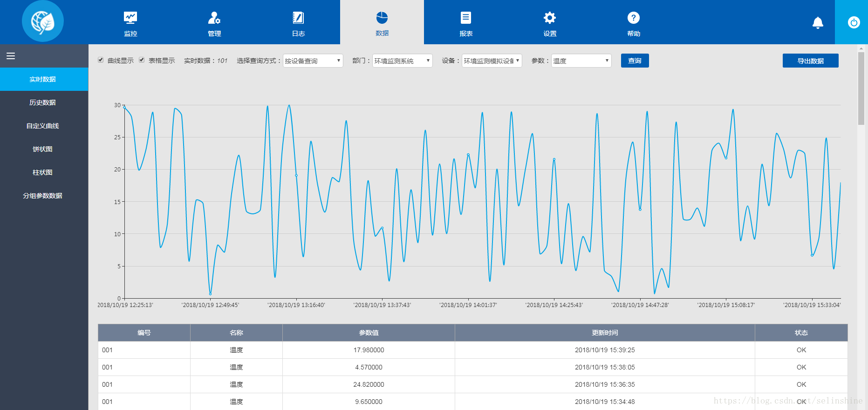Click the power logout icon
This screenshot has height=410, width=868.
854,22
